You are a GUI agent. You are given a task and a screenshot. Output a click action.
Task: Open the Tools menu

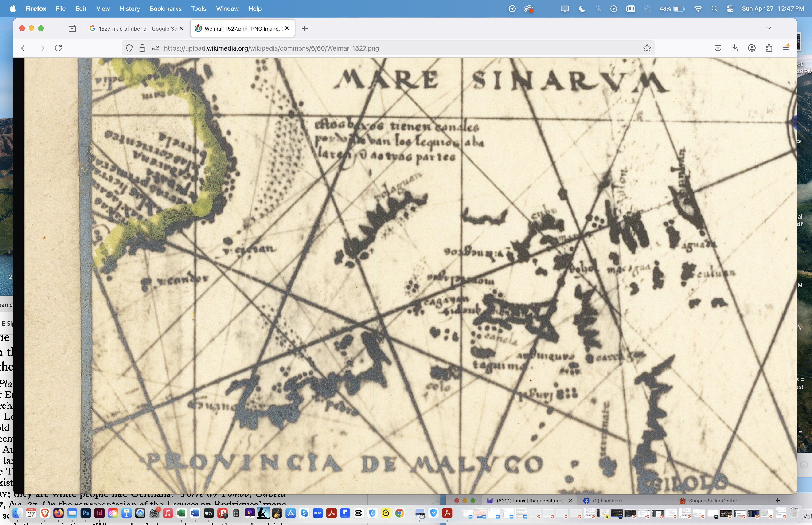pyautogui.click(x=199, y=8)
